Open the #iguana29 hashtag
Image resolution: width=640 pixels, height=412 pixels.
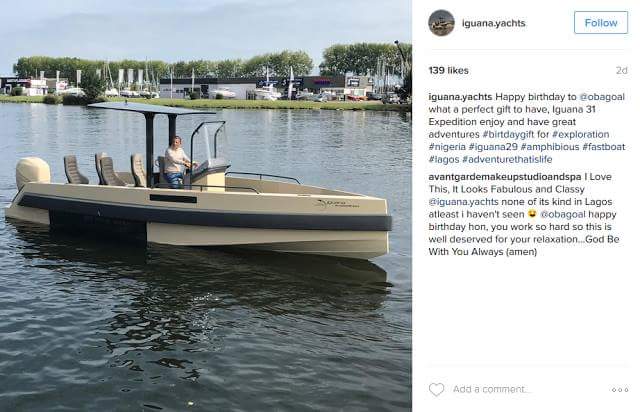point(493,147)
